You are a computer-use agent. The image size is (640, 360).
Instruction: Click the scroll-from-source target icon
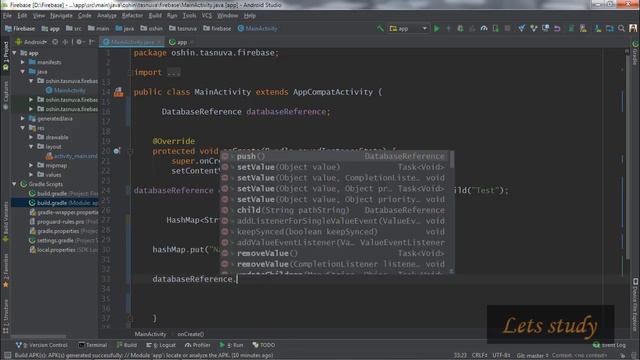tap(55, 42)
